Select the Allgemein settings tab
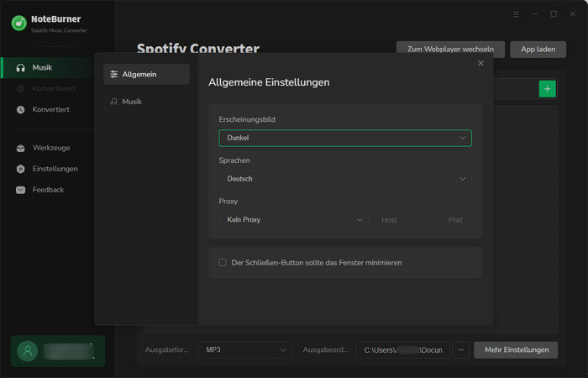Screen dimensions: 588x378 pyautogui.click(x=146, y=74)
